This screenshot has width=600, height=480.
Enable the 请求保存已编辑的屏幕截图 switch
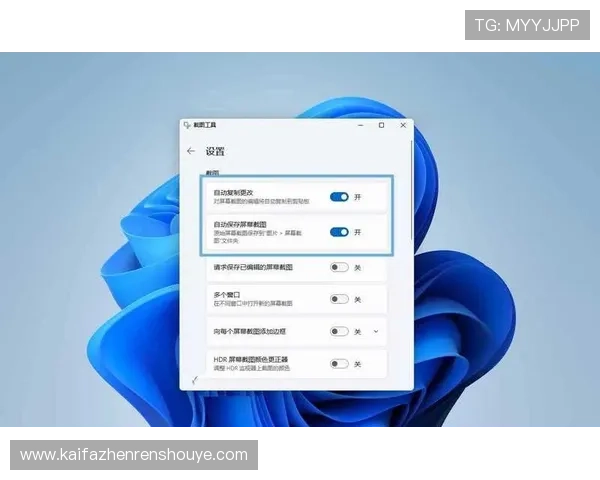pos(339,267)
